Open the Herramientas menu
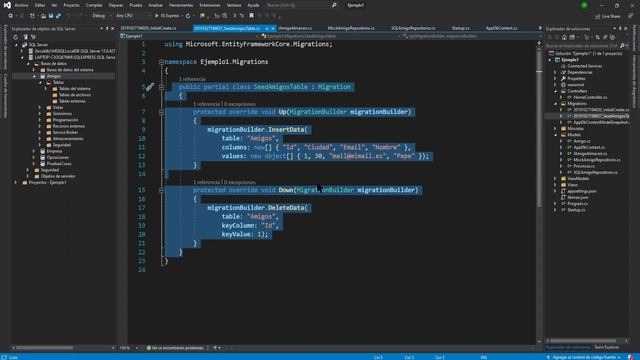Image resolution: width=640 pixels, height=360 pixels. pos(181,5)
